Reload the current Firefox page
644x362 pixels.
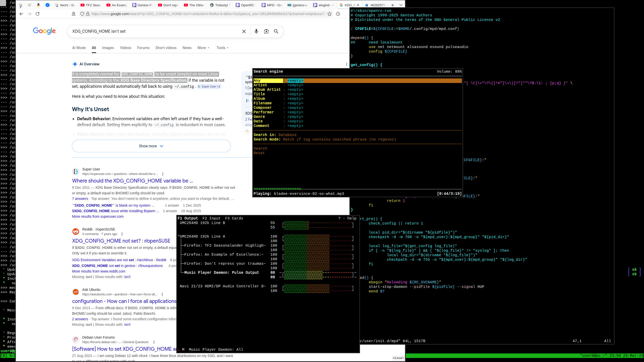tap(37, 14)
